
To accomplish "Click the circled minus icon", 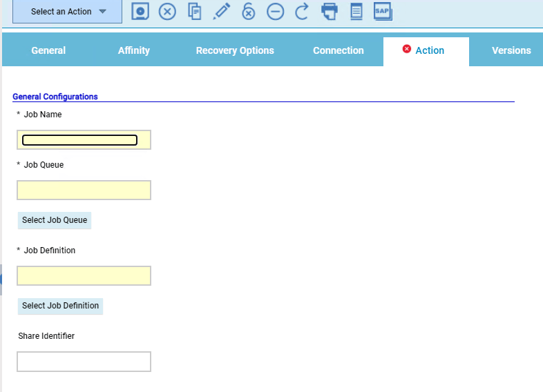I will click(275, 11).
